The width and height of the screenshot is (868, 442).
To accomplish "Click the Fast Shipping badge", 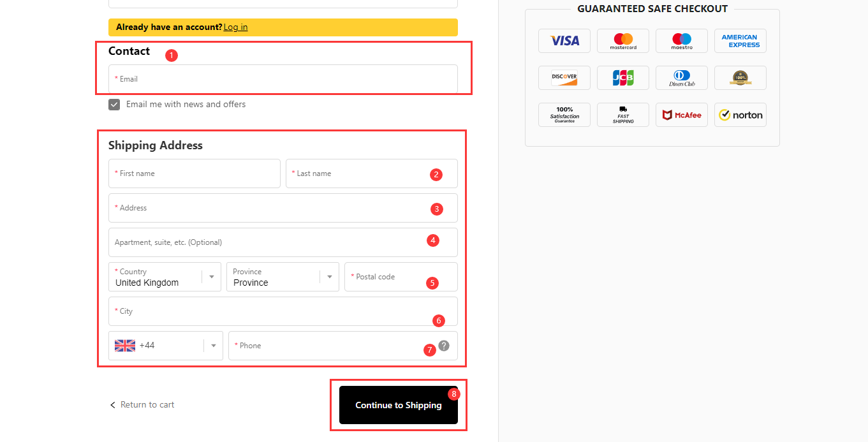I will (622, 115).
